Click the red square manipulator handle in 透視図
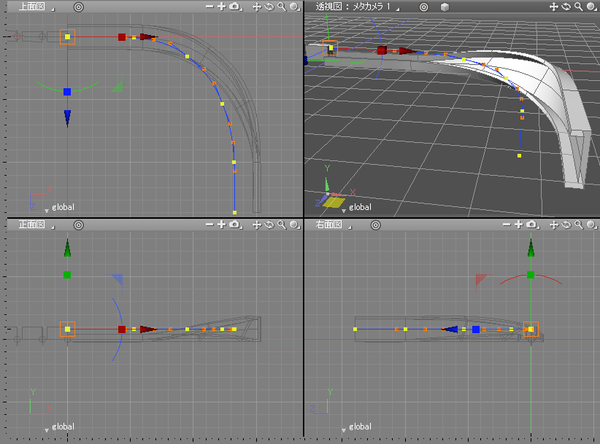 coord(382,51)
